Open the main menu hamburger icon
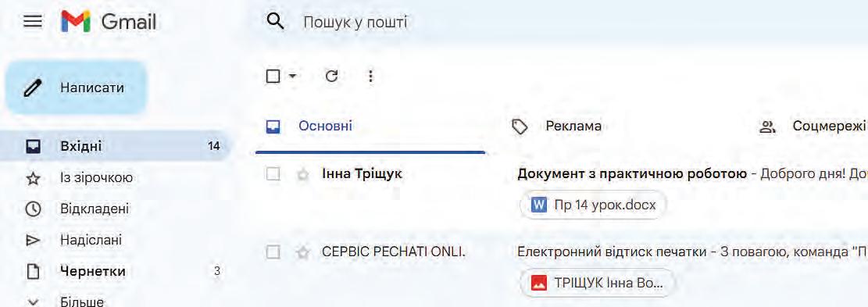Screen dimensions: 868x307 tap(34, 22)
